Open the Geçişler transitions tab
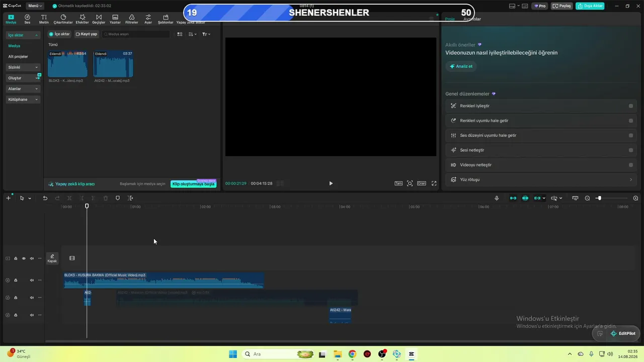 [x=99, y=19]
